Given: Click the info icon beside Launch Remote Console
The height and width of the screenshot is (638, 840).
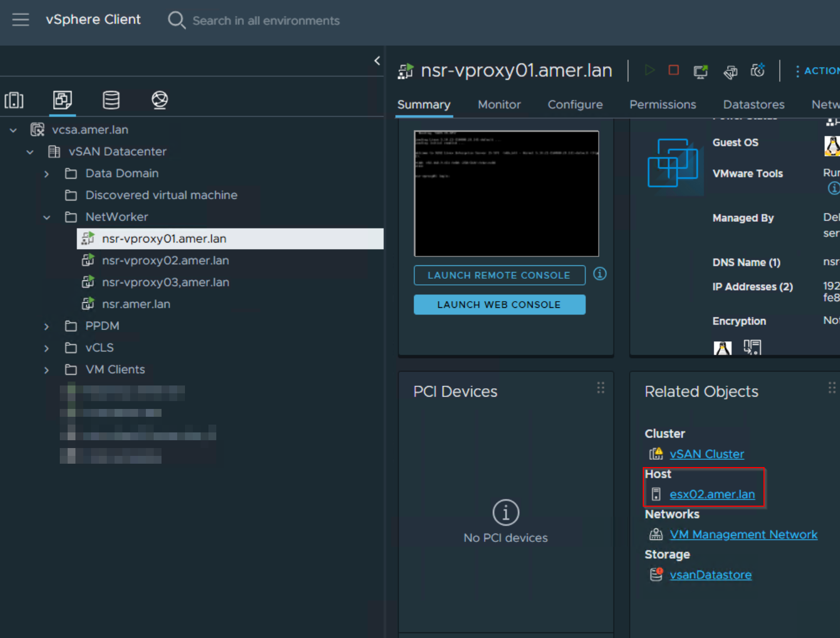Looking at the screenshot, I should pos(600,274).
